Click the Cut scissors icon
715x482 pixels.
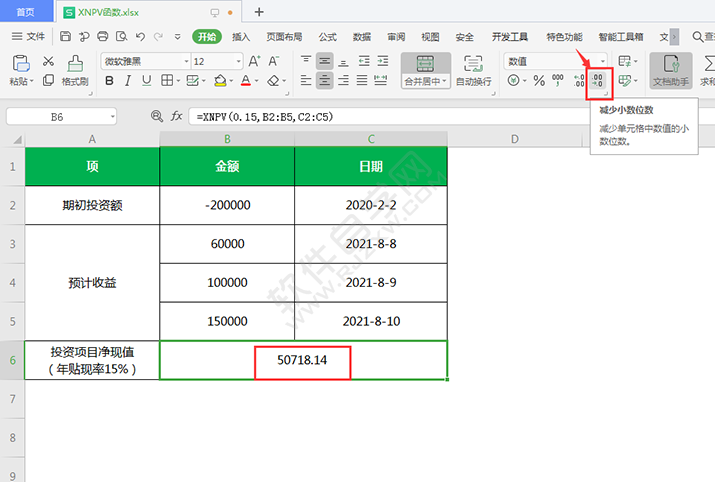click(x=48, y=61)
